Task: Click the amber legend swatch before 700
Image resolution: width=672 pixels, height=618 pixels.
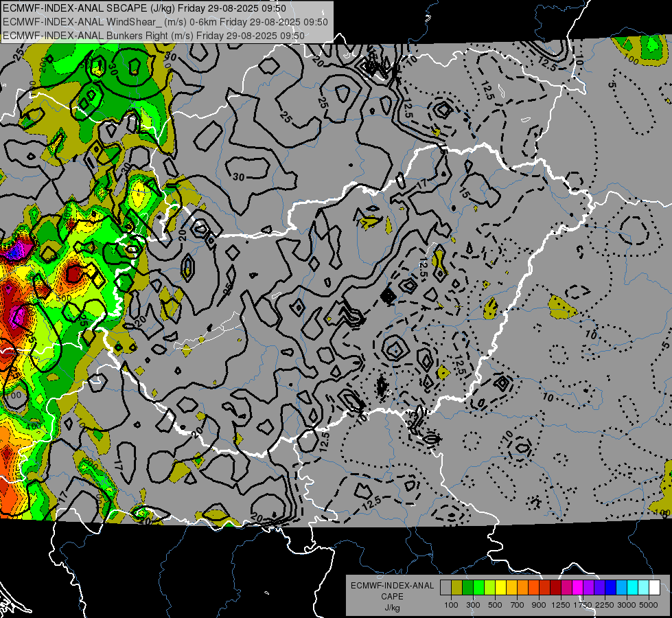Action: click(511, 588)
